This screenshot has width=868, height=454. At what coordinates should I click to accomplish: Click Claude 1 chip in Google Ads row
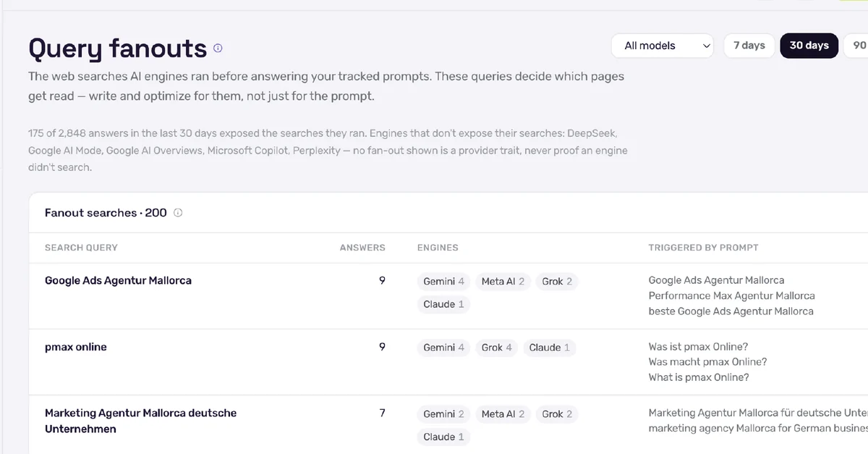[443, 304]
